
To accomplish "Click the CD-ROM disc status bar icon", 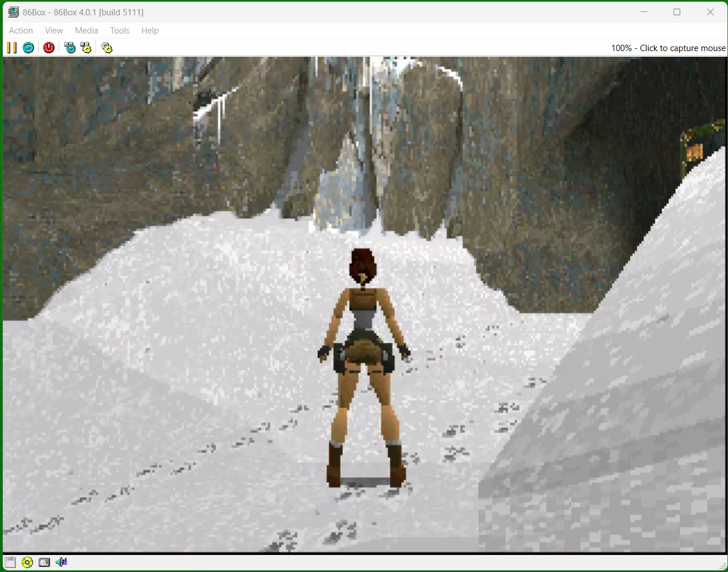I will coord(27,562).
